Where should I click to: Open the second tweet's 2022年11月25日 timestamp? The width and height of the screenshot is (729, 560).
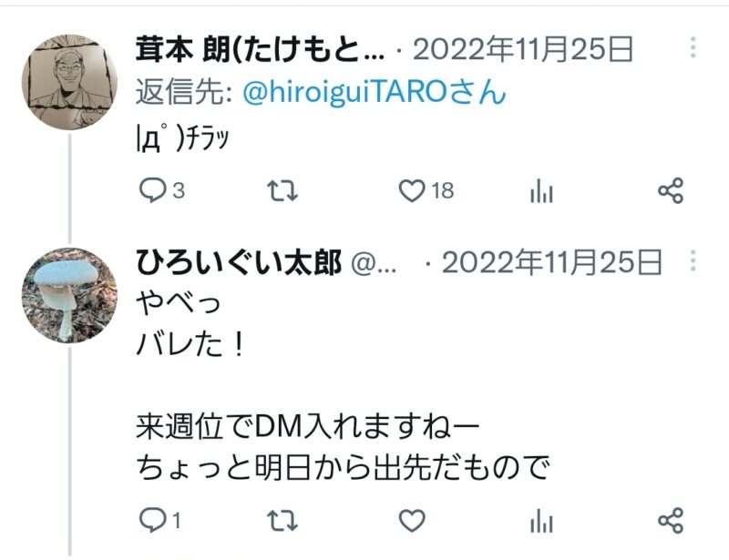(552, 262)
